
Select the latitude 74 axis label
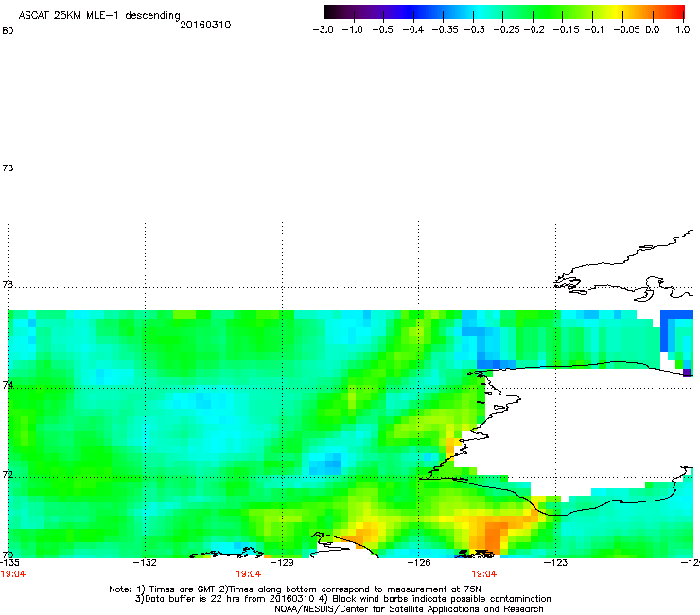click(8, 384)
